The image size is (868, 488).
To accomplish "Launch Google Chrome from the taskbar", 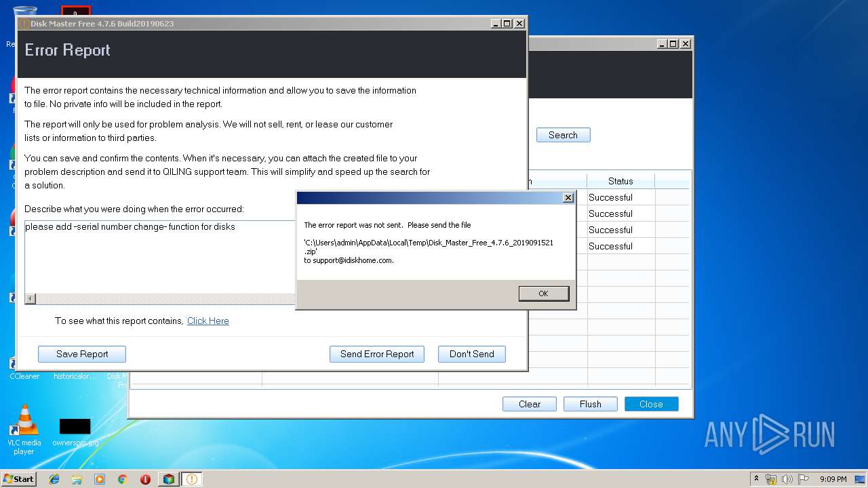I will 123,479.
